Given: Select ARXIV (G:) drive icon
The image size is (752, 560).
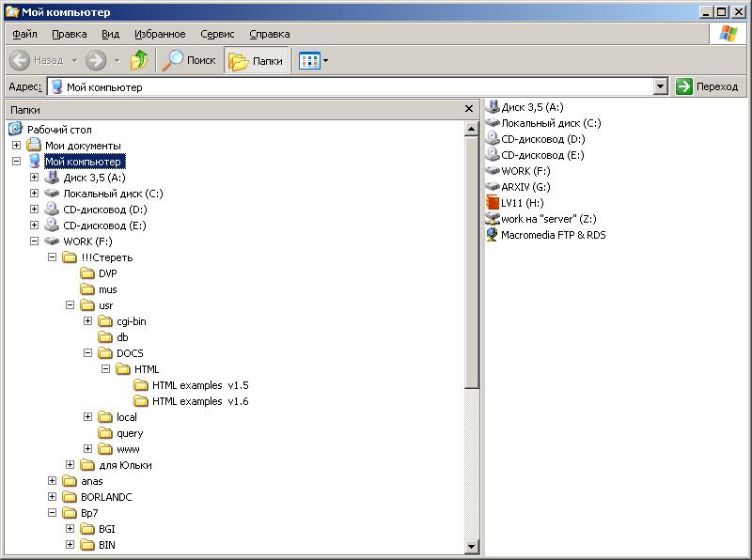Looking at the screenshot, I should pos(493,186).
